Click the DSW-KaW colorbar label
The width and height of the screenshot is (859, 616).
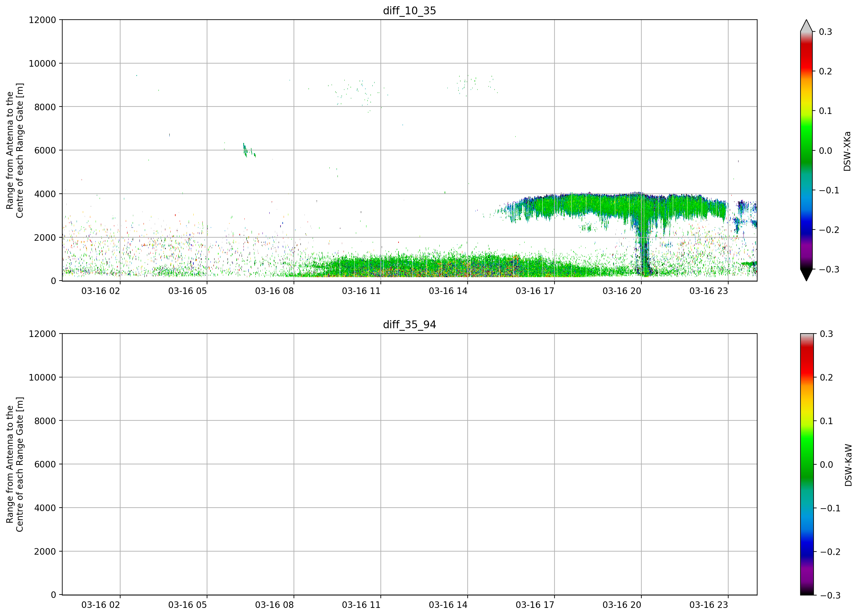tap(848, 465)
